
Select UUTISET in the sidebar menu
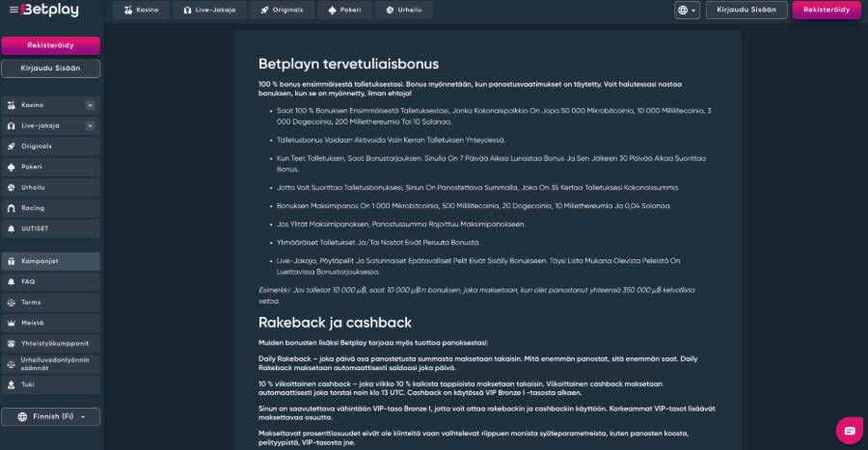click(51, 229)
